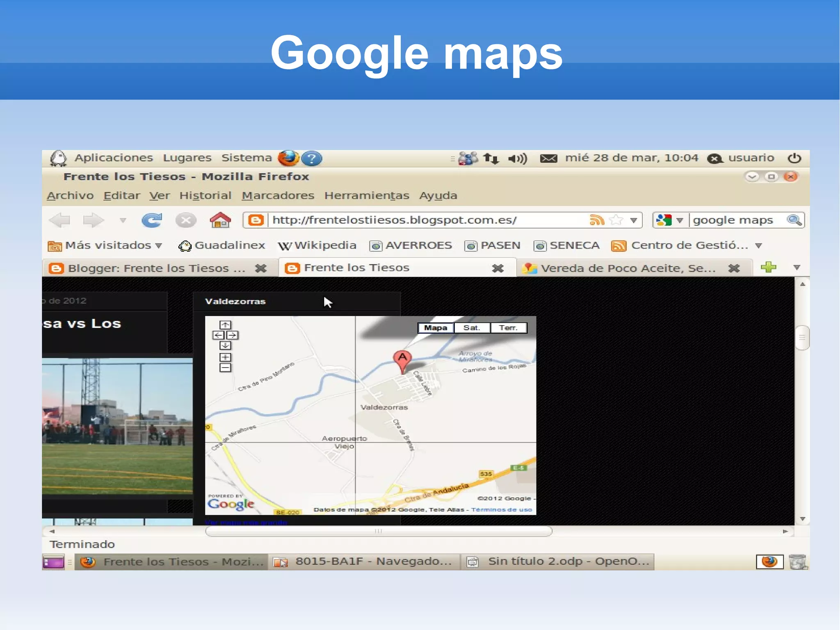Click the power shutdown icon
This screenshot has height=630, width=840.
click(794, 158)
